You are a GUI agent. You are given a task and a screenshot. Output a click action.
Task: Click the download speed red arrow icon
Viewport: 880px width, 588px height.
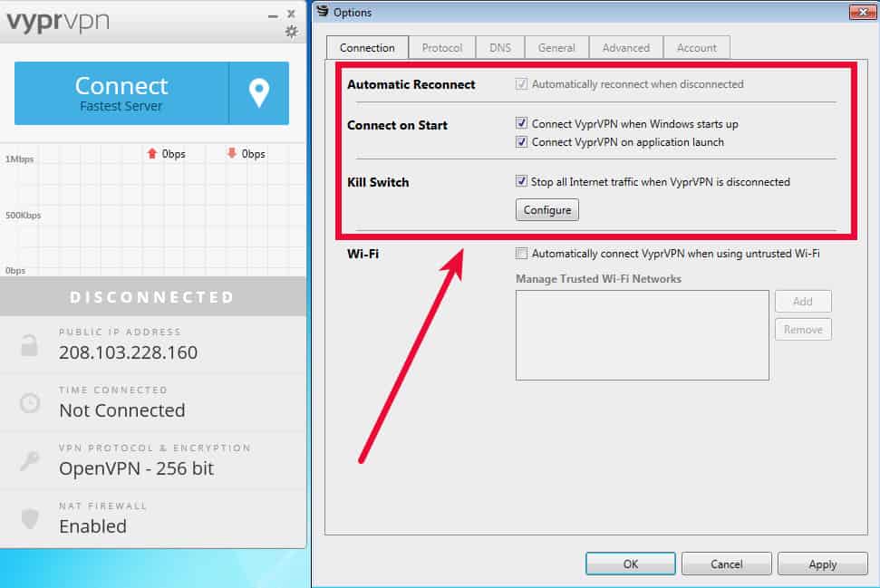click(232, 153)
